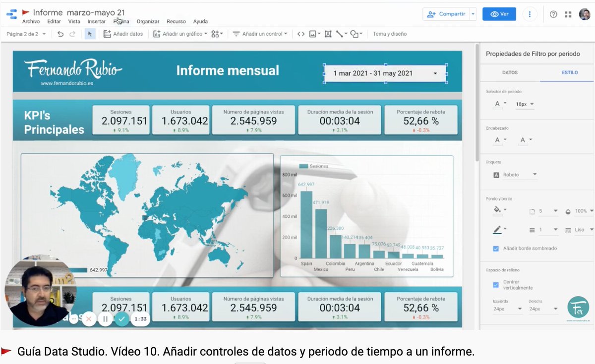The width and height of the screenshot is (595, 364).
Task: Click the blue Ver button
Action: click(499, 14)
